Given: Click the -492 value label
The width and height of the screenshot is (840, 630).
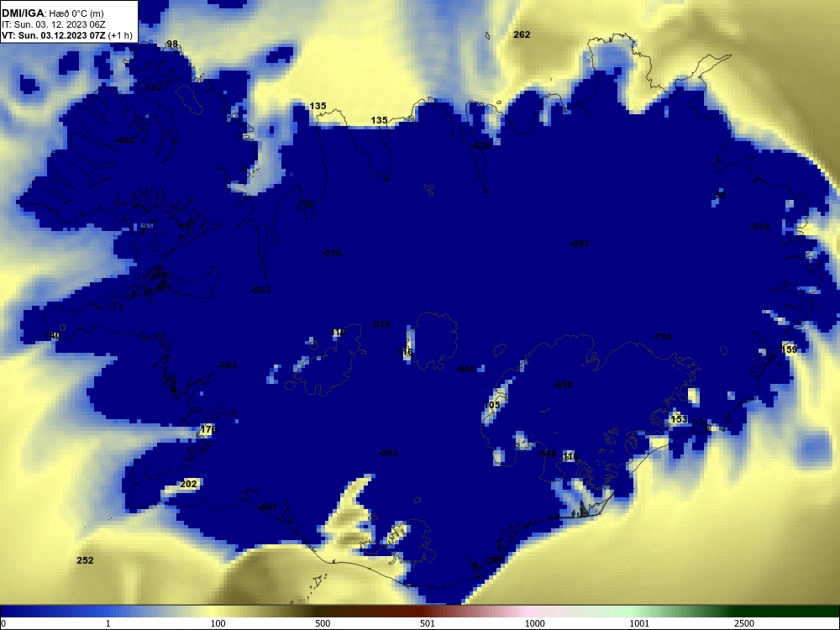Looking at the screenshot, I should tap(267, 507).
